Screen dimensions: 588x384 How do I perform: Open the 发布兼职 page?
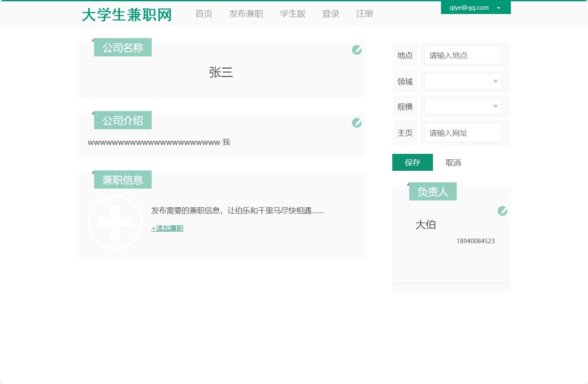pos(246,14)
